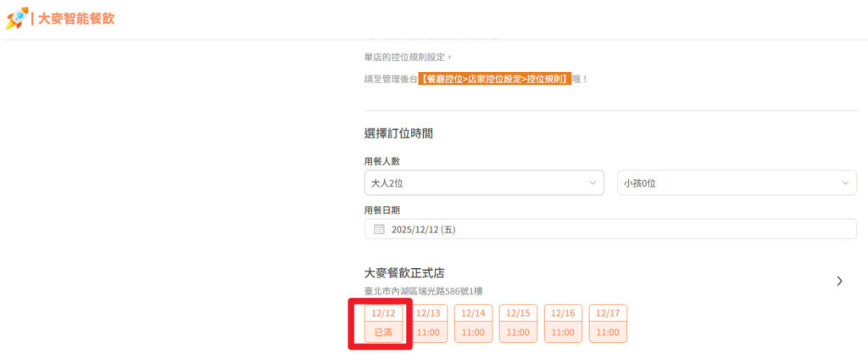Select the 12/12 已滿 date slot
The width and height of the screenshot is (868, 353).
point(383,323)
